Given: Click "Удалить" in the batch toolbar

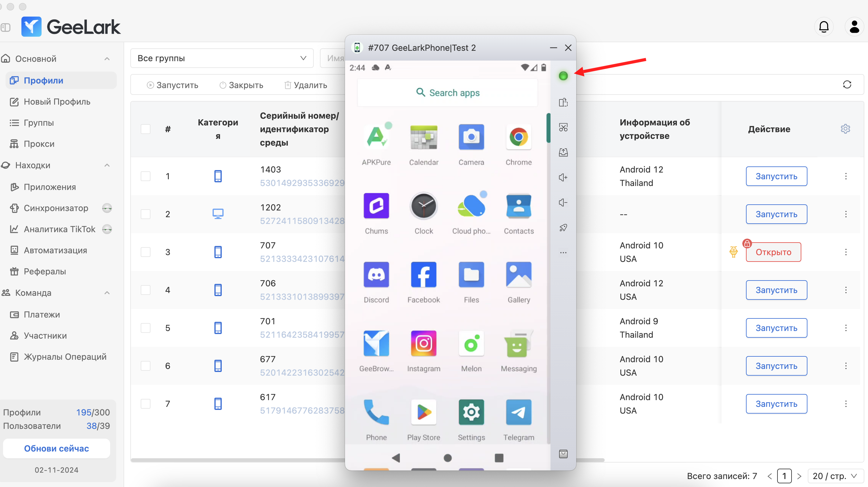Looking at the screenshot, I should (x=306, y=85).
